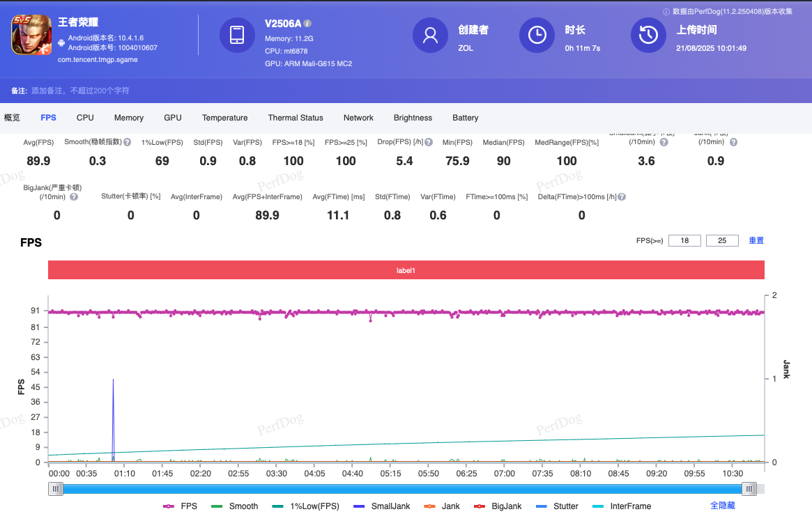Switch to the CPU tab
812x514 pixels.
coord(85,118)
